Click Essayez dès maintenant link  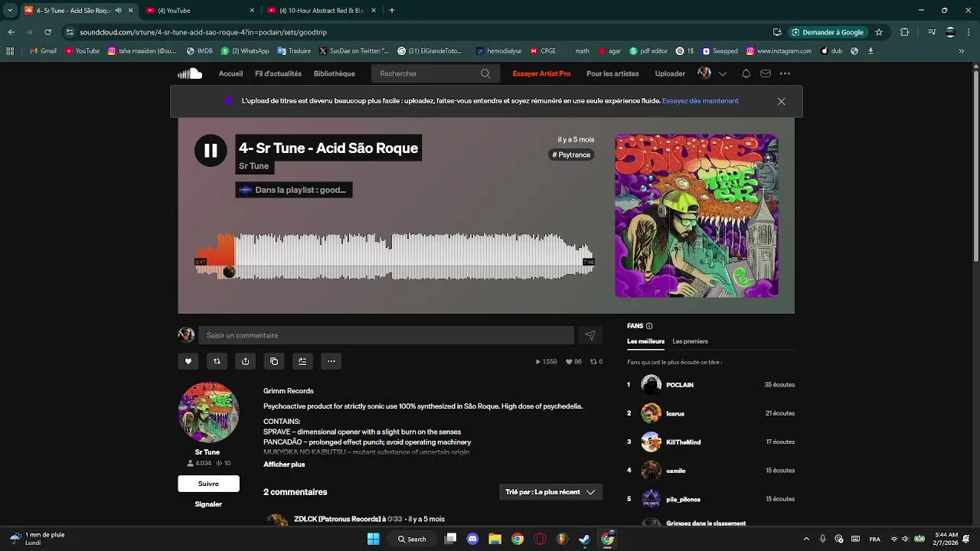(701, 101)
